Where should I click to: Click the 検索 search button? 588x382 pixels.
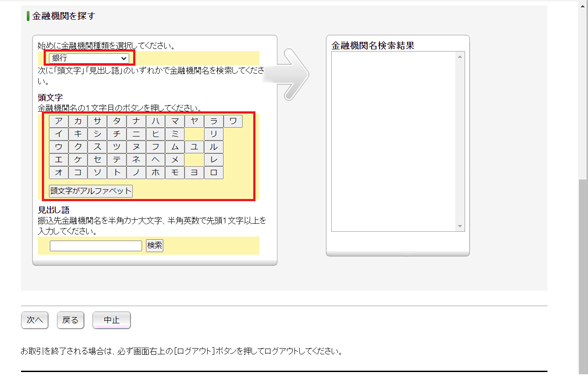coord(154,246)
